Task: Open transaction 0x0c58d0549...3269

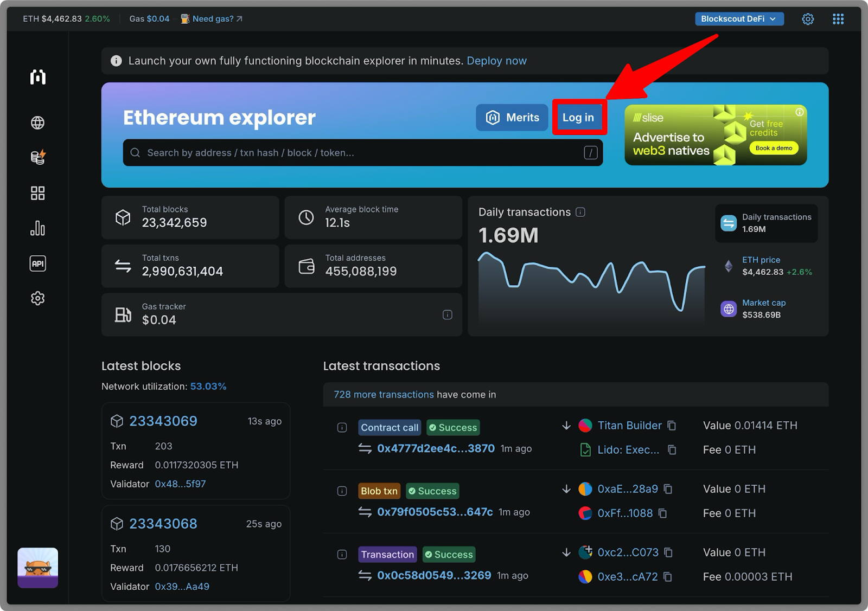Action: point(434,575)
